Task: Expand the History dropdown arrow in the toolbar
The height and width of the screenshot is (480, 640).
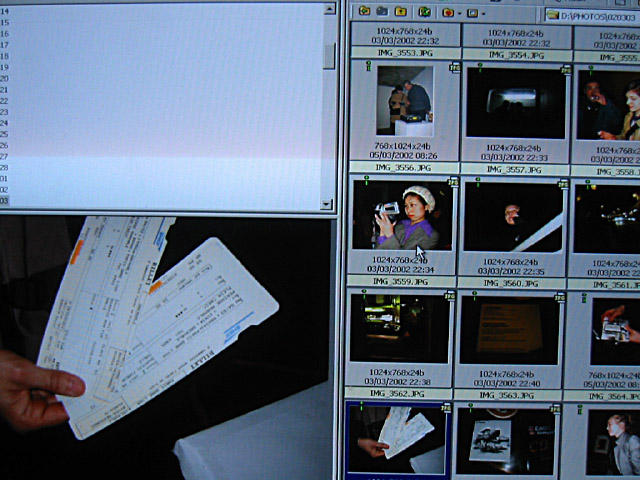Action: 483,14
